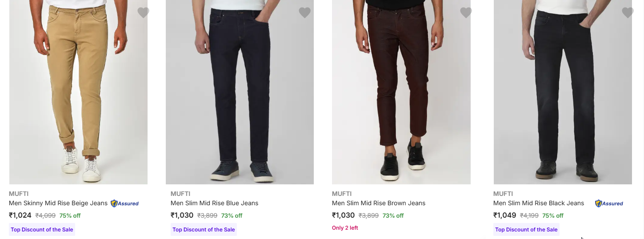Visit 'Men Slim Mid Rise Black Jeans' listing
644x239 pixels.
[539, 203]
